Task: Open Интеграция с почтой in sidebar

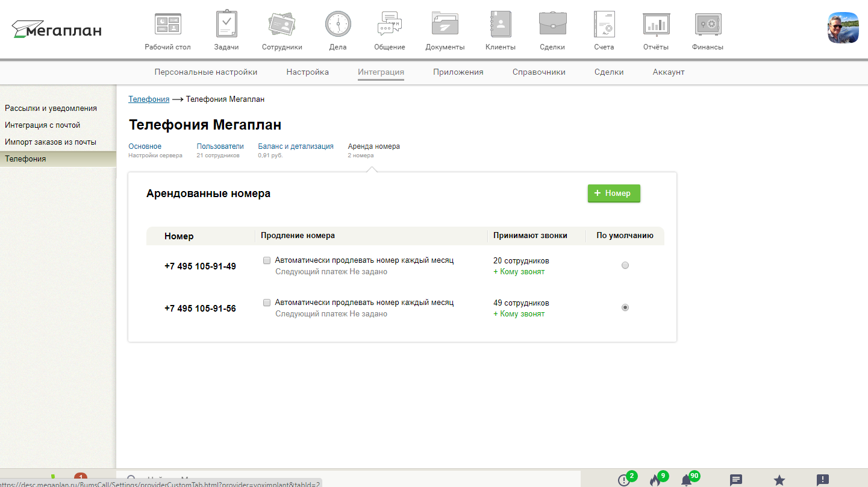Action: pos(42,125)
